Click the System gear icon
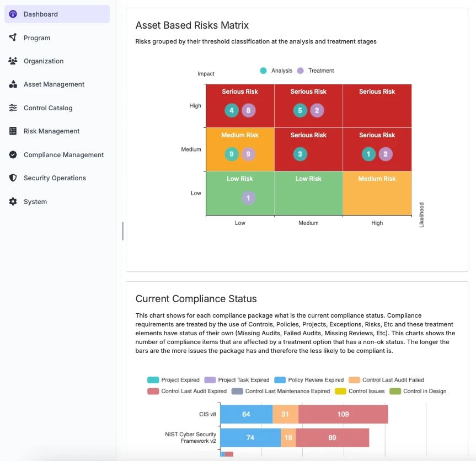 tap(13, 201)
